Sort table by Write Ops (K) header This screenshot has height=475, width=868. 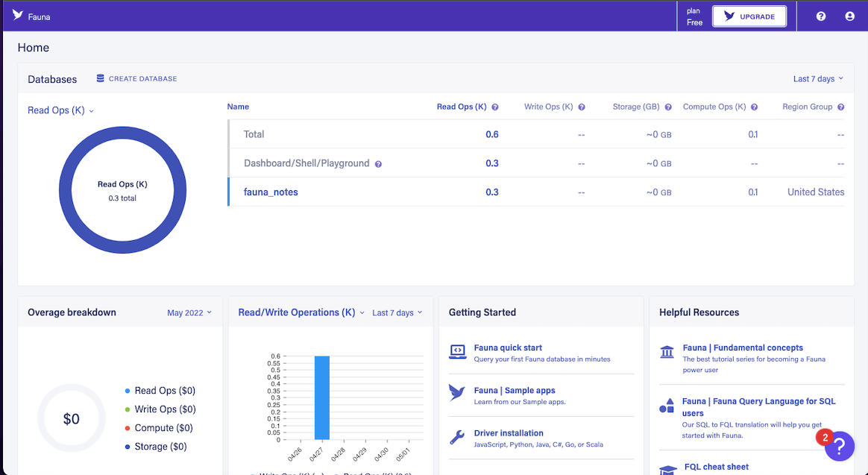tap(549, 107)
